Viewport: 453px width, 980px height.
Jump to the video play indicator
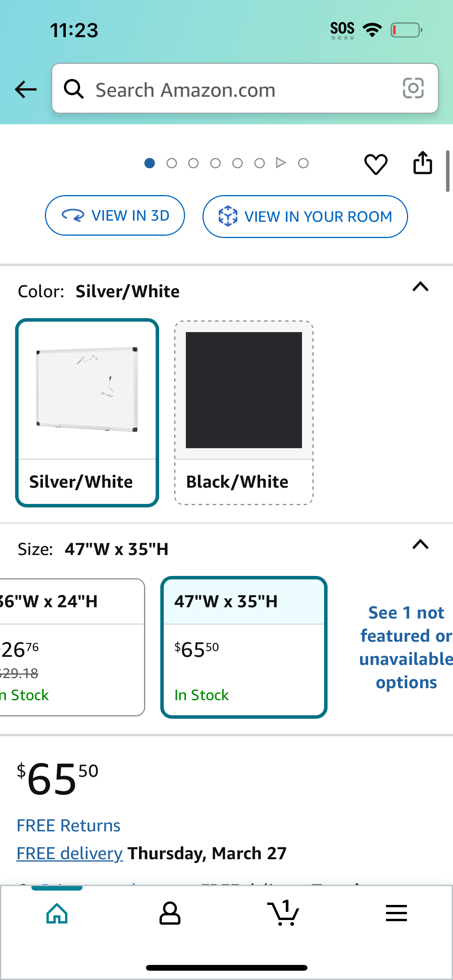click(x=281, y=163)
